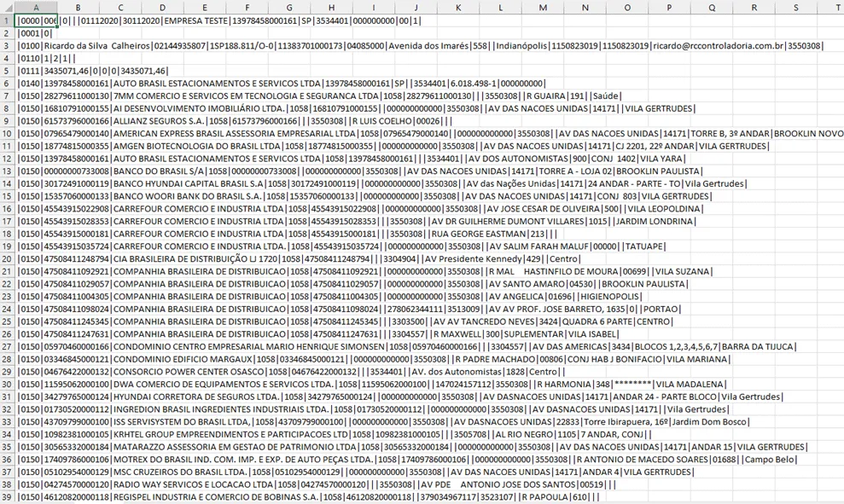Click the RADIO WAY SERVICOS E LOCACAO record
This screenshot has width=844, height=504.
coord(317,484)
